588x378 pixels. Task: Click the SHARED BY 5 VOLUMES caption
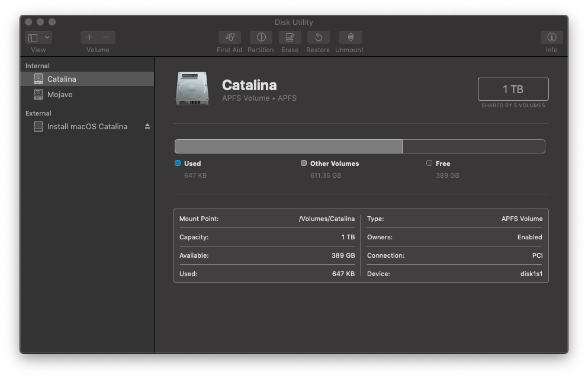(x=513, y=105)
